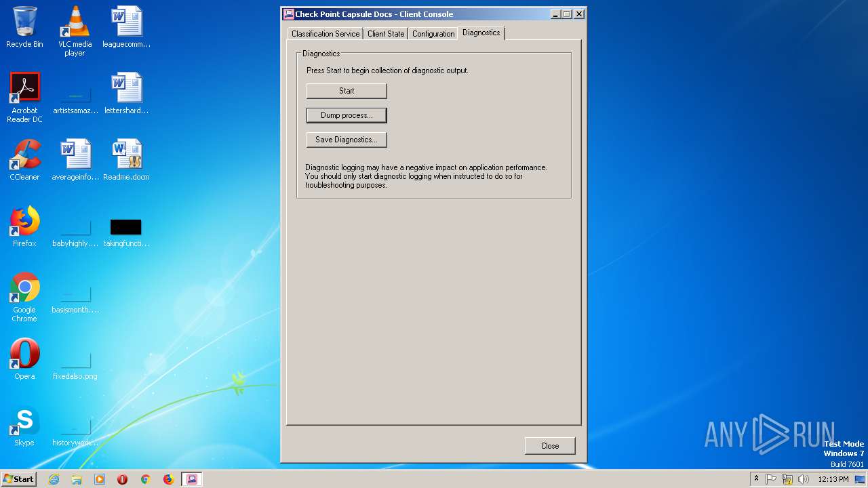Click the network tray icon
Viewport: 868px width, 488px height.
pos(787,479)
